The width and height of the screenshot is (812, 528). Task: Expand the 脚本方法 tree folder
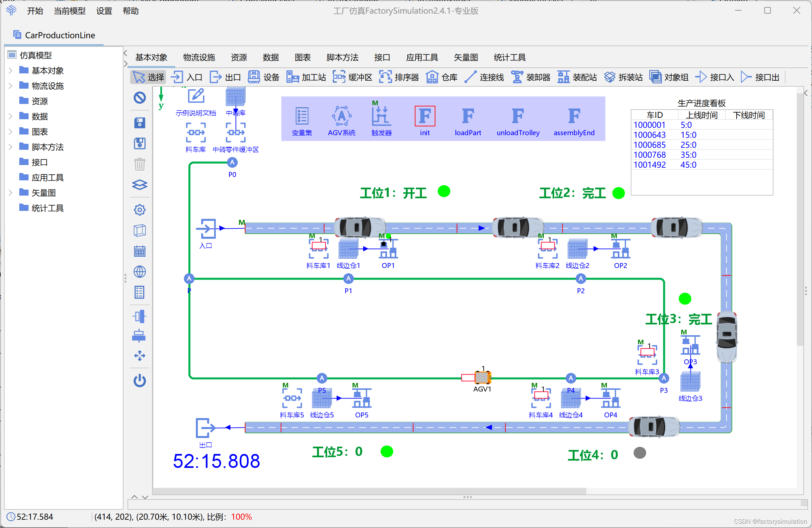point(11,147)
